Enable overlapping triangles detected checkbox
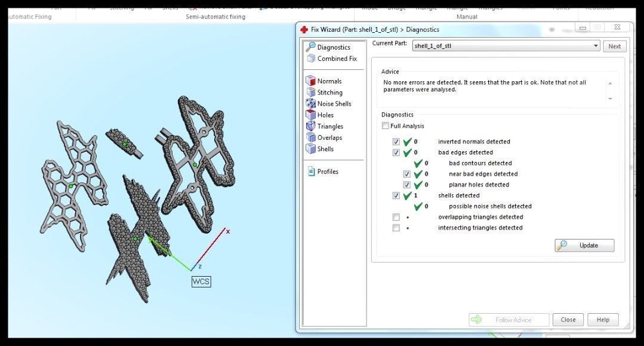This screenshot has height=346, width=644. point(396,217)
